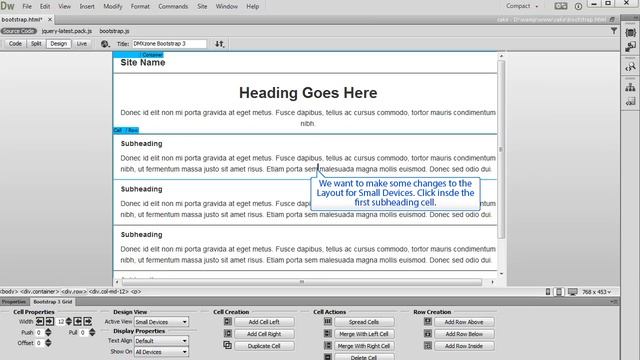Click the Sync Settings icon next to Compact
The width and height of the screenshot is (640, 360).
pyautogui.click(x=561, y=6)
